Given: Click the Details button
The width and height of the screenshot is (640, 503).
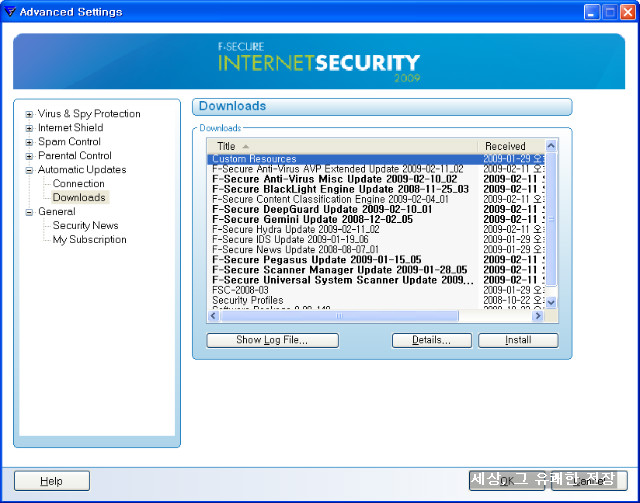Looking at the screenshot, I should (432, 340).
